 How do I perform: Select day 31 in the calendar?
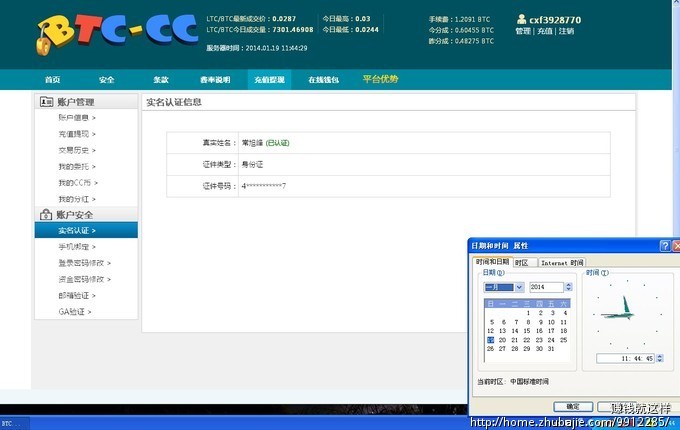pos(551,349)
